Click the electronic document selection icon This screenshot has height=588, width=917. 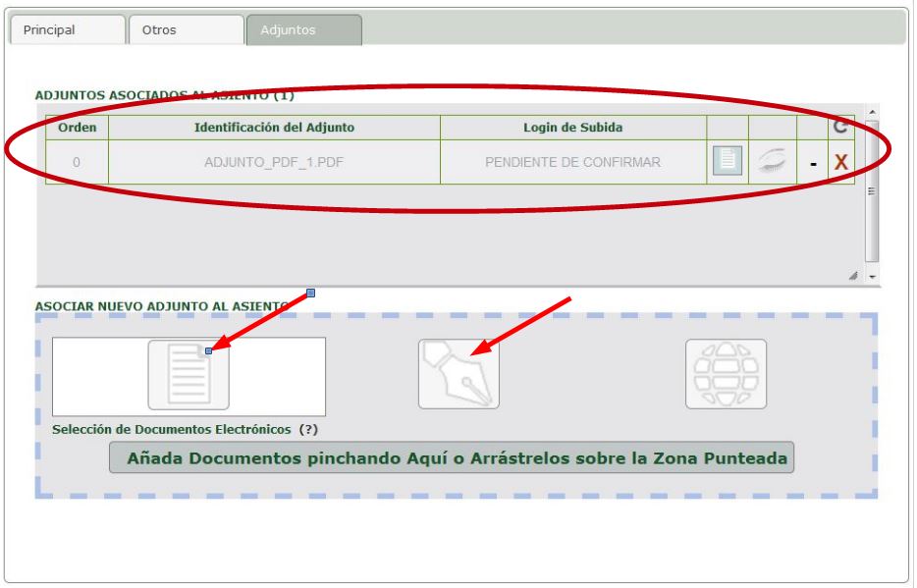189,375
